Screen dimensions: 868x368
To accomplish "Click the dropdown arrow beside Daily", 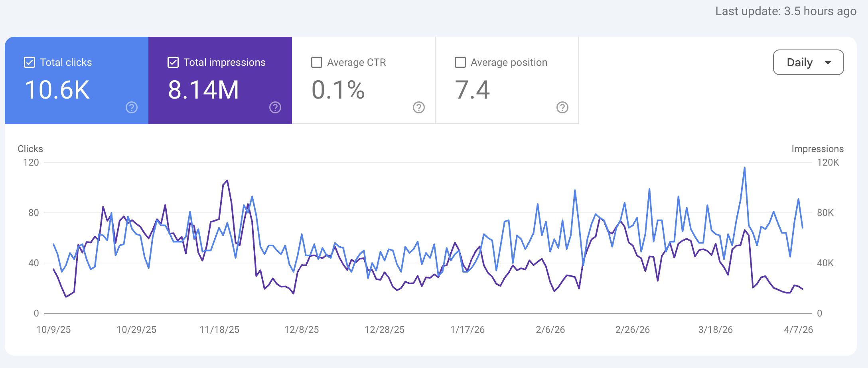I will pyautogui.click(x=829, y=62).
